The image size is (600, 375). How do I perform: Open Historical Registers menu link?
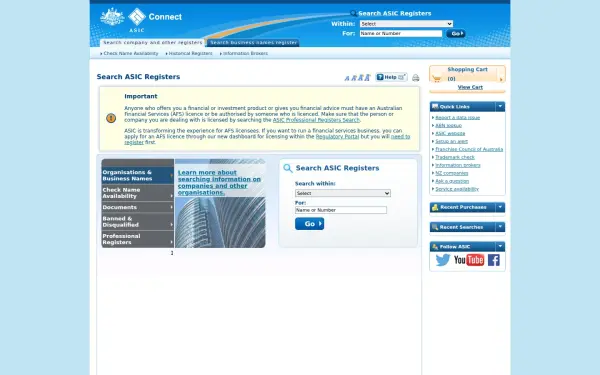point(191,54)
